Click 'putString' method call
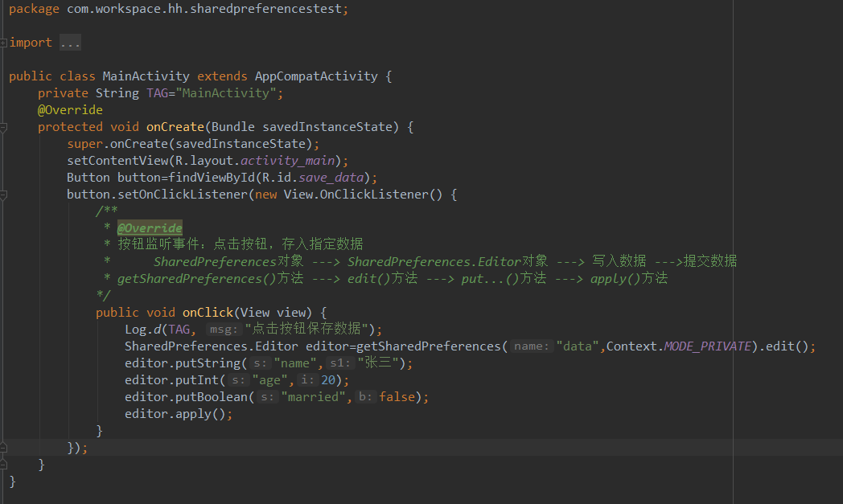The image size is (843, 504). click(x=208, y=364)
